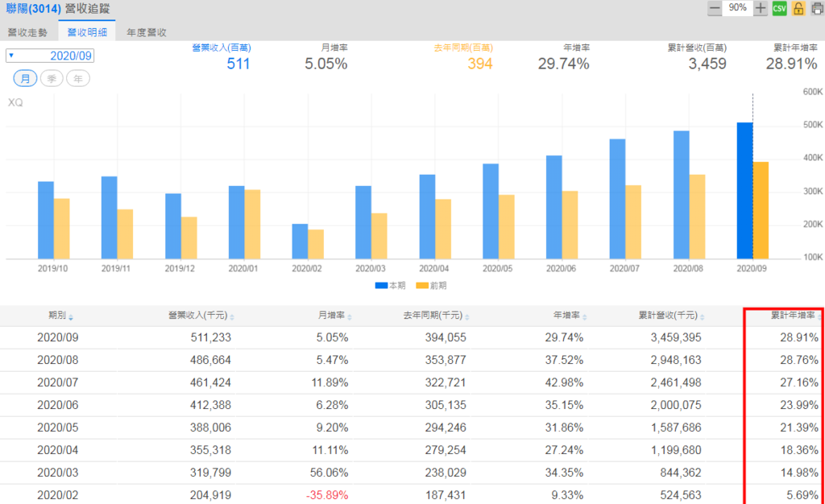Click the 9.33% yearly growth cell
The image size is (825, 504).
(568, 495)
